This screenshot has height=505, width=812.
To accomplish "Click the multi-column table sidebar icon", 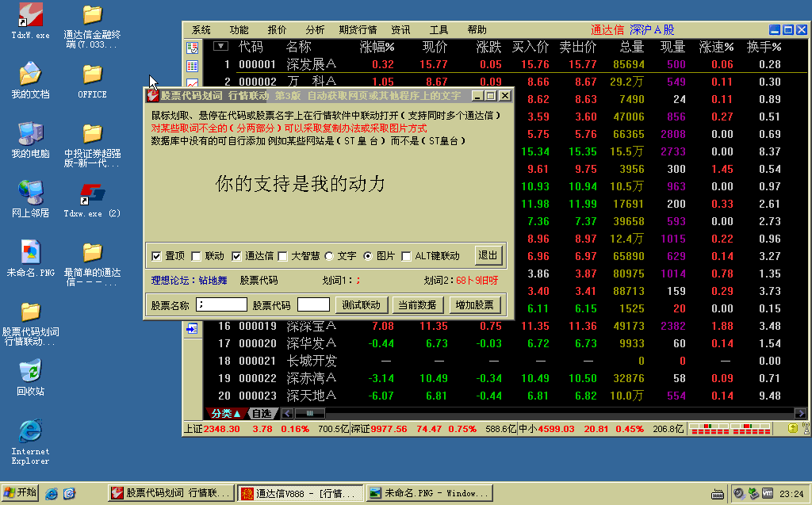I will [192, 66].
